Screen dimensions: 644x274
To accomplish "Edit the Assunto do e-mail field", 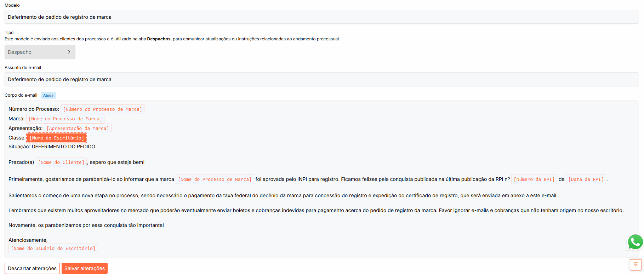I will 321,79.
